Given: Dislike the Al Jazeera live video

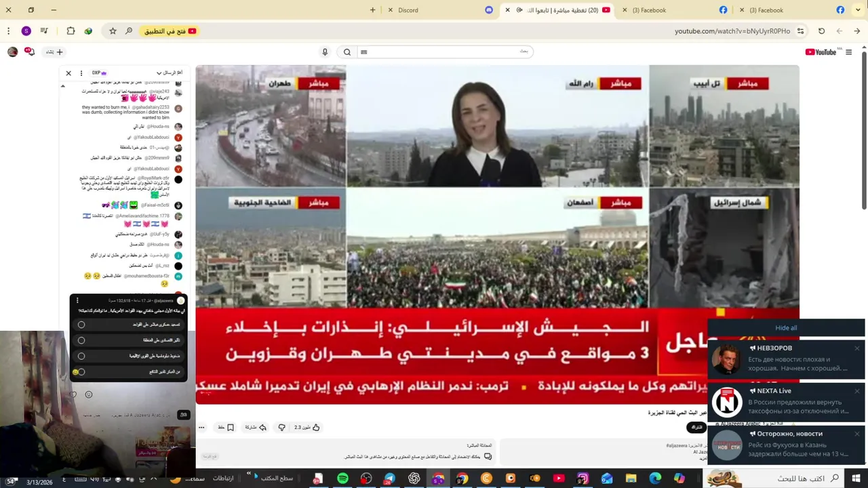Looking at the screenshot, I should point(282,428).
